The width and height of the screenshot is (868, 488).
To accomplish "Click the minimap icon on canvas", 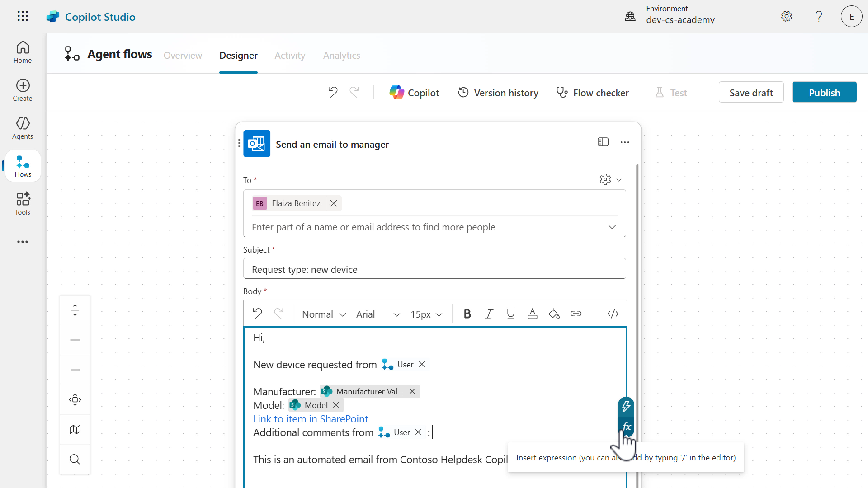I will (75, 430).
